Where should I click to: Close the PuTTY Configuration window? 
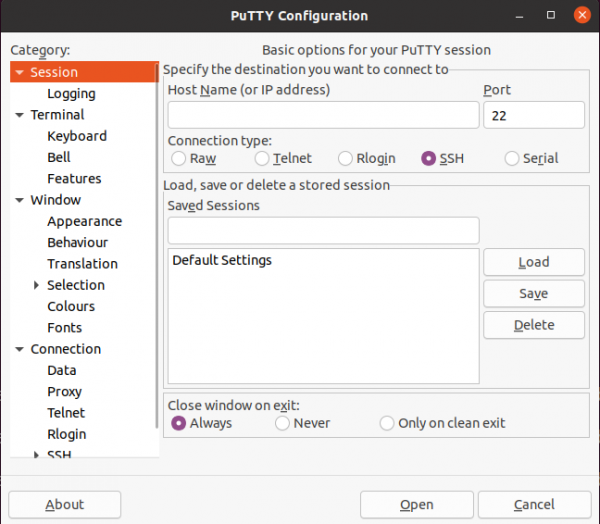582,15
